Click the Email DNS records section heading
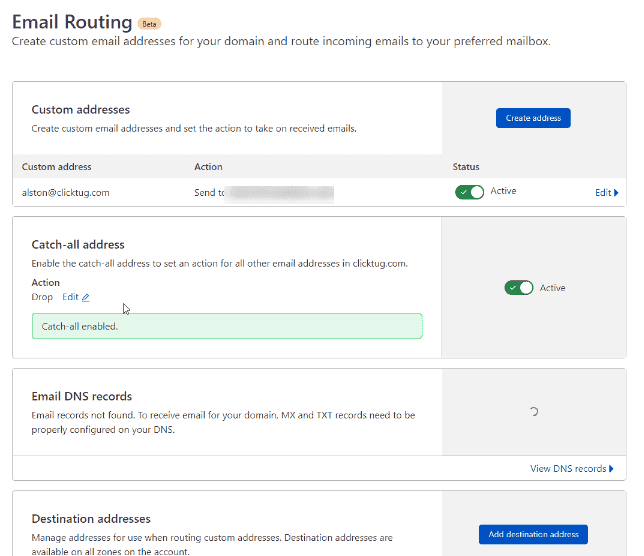 pos(82,396)
